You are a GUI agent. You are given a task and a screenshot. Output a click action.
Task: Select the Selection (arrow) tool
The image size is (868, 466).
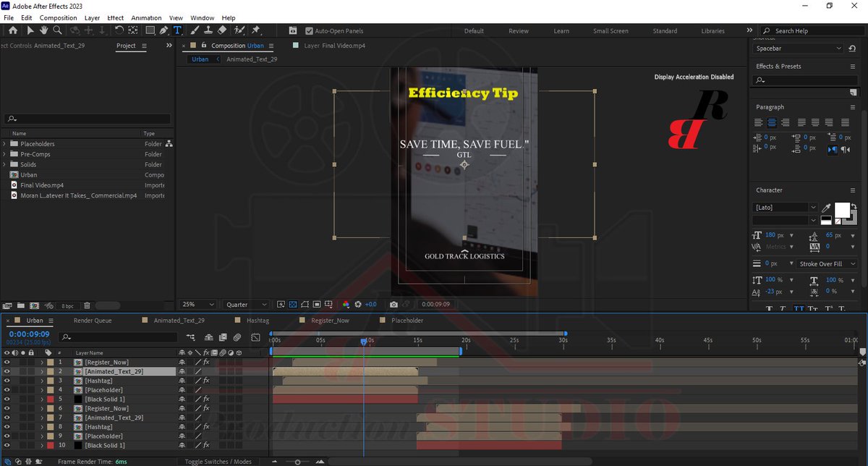pos(30,30)
